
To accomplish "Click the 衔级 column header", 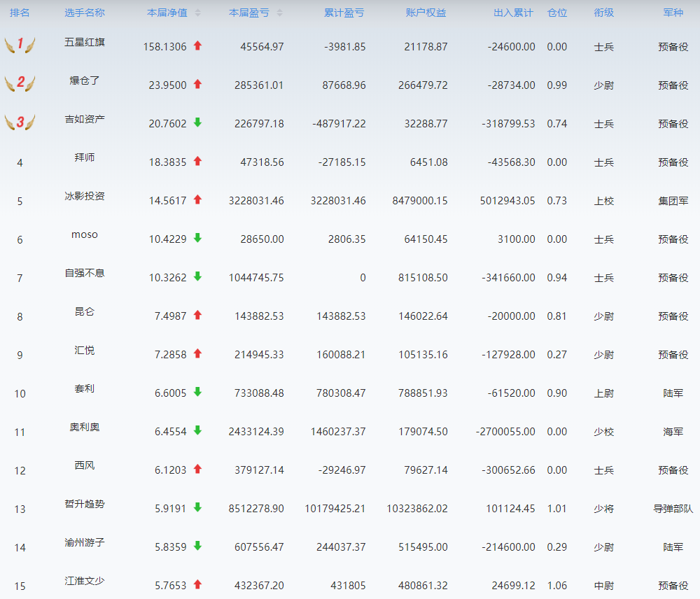I will coord(604,13).
